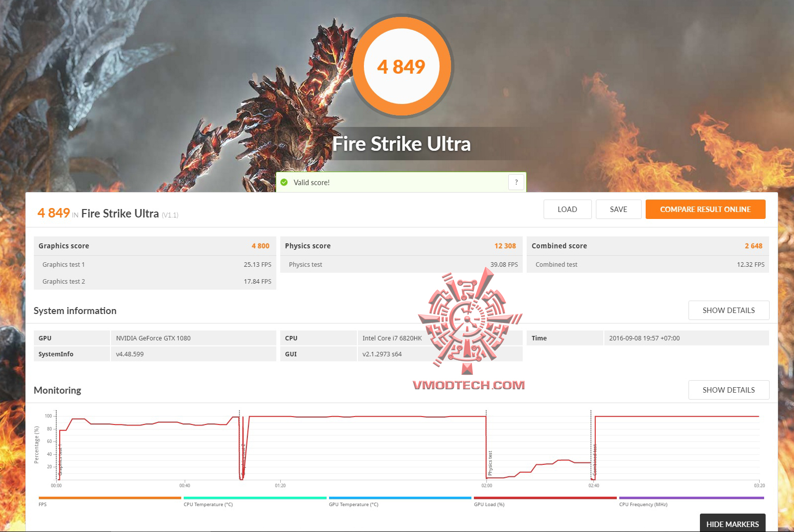Click the Combined score header label

tap(559, 246)
